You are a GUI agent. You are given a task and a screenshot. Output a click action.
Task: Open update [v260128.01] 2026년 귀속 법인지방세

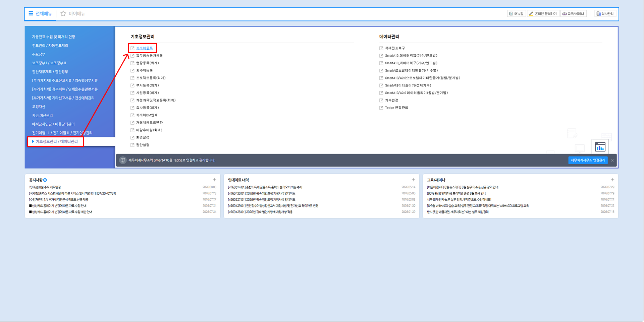260,212
